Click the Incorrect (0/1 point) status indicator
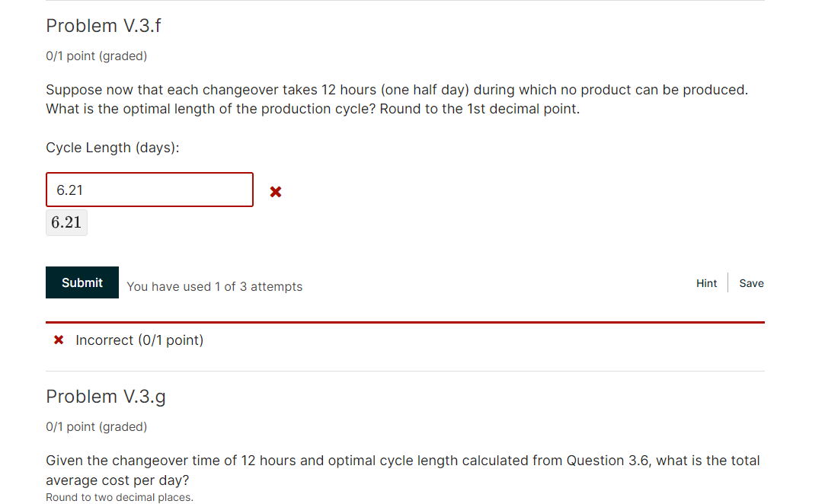The image size is (825, 504). (x=139, y=340)
